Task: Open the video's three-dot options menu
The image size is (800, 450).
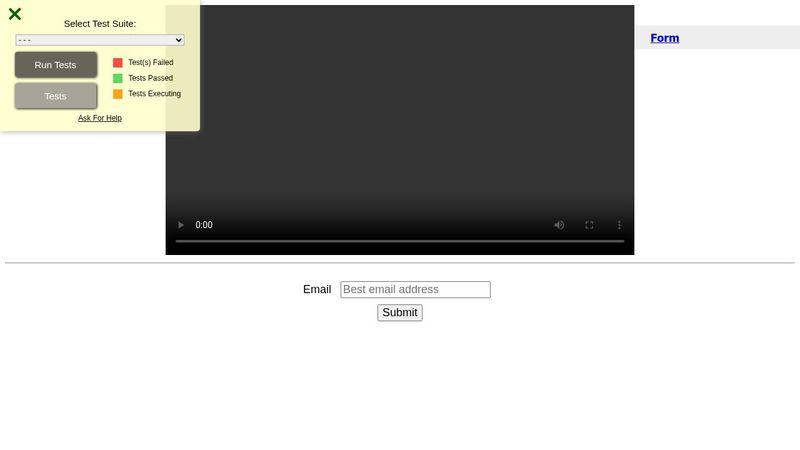Action: coord(619,225)
